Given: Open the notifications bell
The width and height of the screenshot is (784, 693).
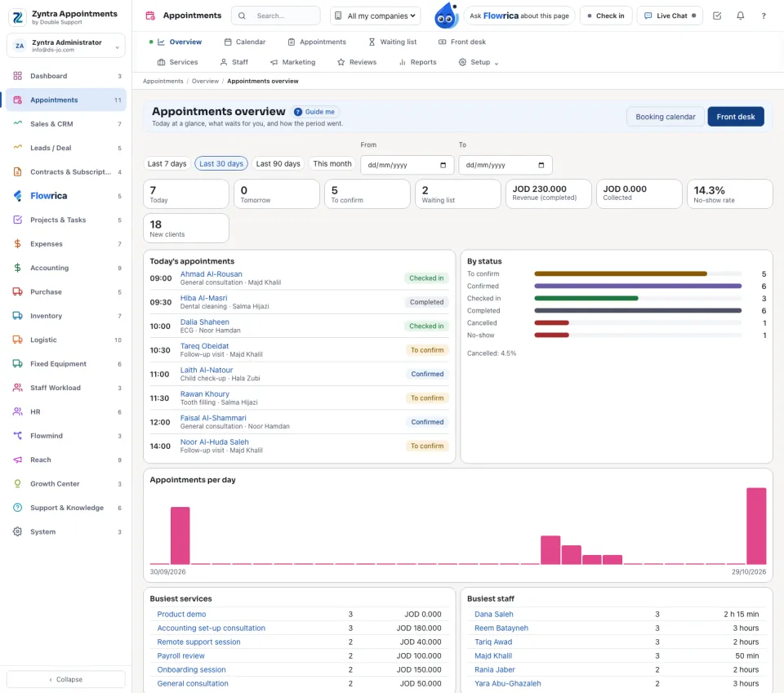Looking at the screenshot, I should pos(741,16).
